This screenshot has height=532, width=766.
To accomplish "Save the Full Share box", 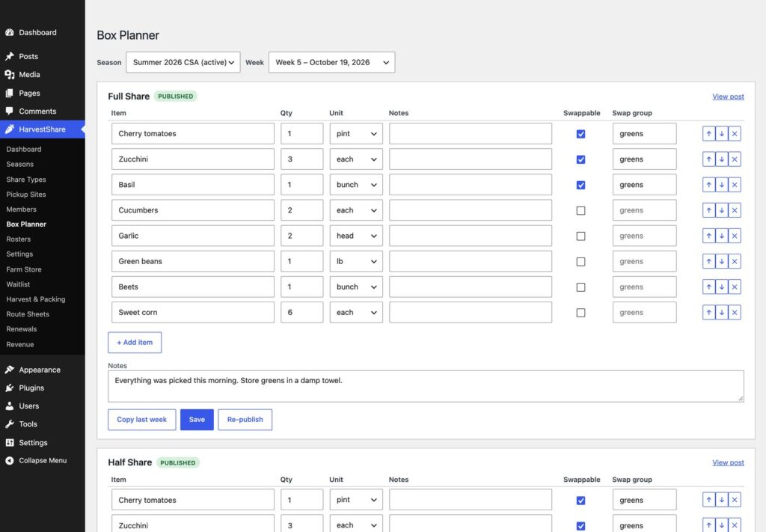I will 197,420.
